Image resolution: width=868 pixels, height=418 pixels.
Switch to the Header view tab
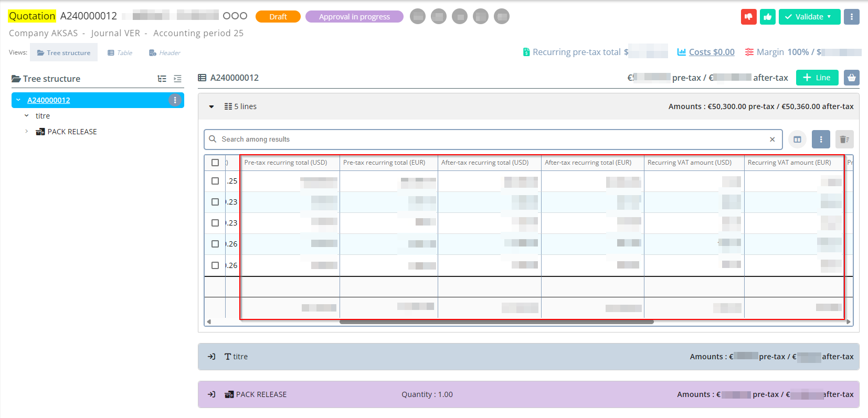point(165,53)
